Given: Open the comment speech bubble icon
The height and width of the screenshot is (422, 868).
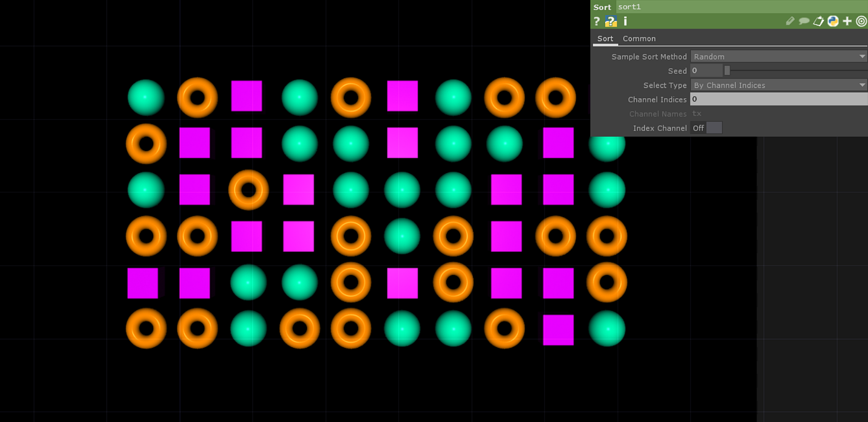Looking at the screenshot, I should 804,21.
